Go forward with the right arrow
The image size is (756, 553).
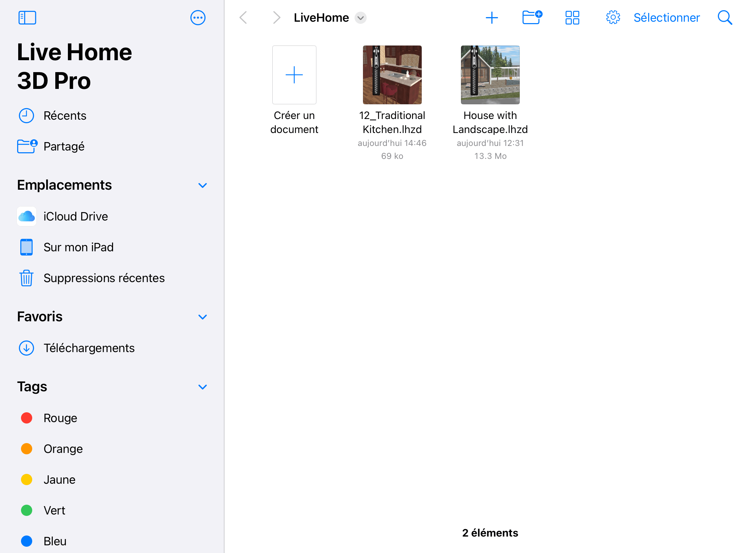pyautogui.click(x=276, y=17)
